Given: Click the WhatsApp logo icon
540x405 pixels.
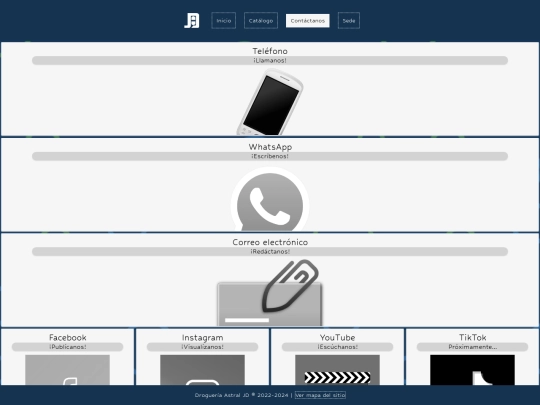Looking at the screenshot, I should point(270,199).
